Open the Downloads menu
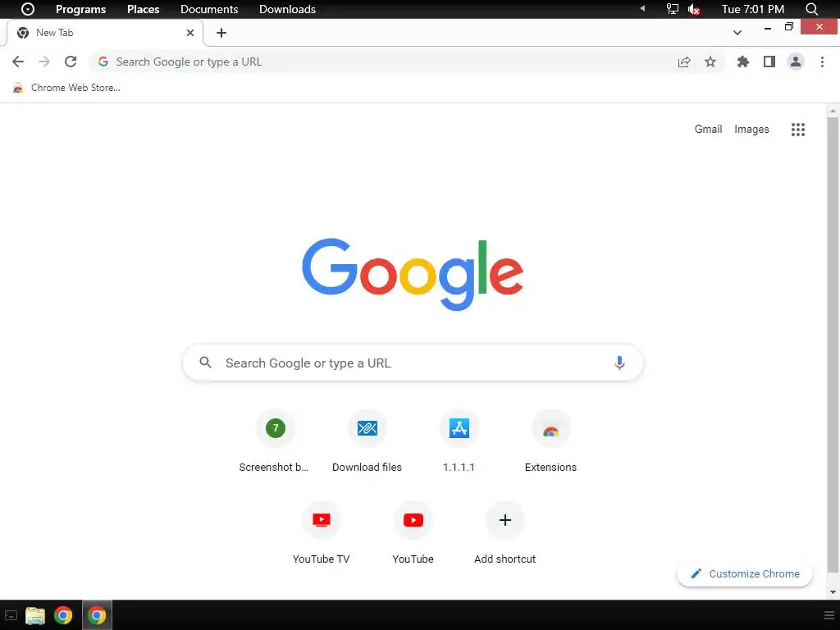 coord(288,9)
